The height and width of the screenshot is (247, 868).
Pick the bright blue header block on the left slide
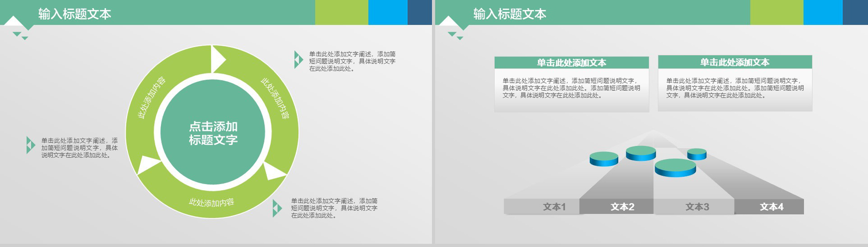[388, 12]
